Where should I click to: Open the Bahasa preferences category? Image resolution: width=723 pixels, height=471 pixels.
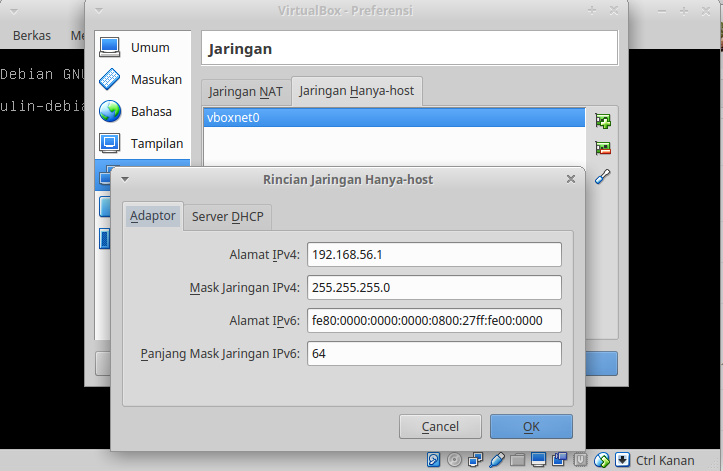point(143,111)
